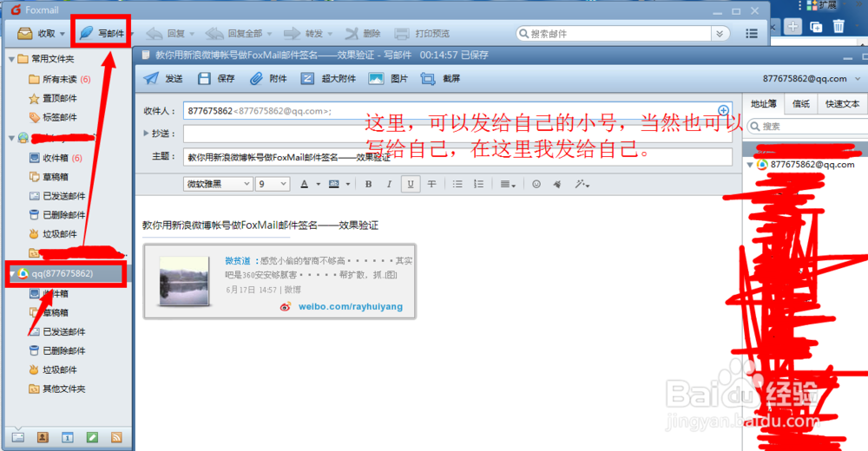This screenshot has height=451, width=868.
Task: Click browser trash icon top right
Action: pyautogui.click(x=838, y=26)
